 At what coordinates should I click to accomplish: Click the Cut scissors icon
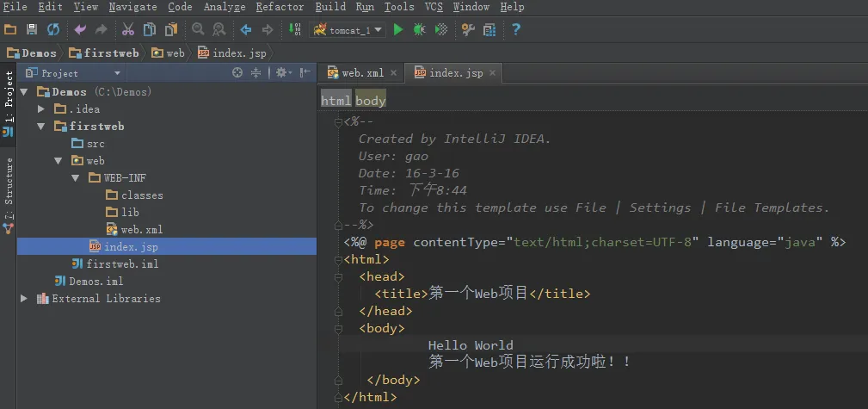coord(128,30)
